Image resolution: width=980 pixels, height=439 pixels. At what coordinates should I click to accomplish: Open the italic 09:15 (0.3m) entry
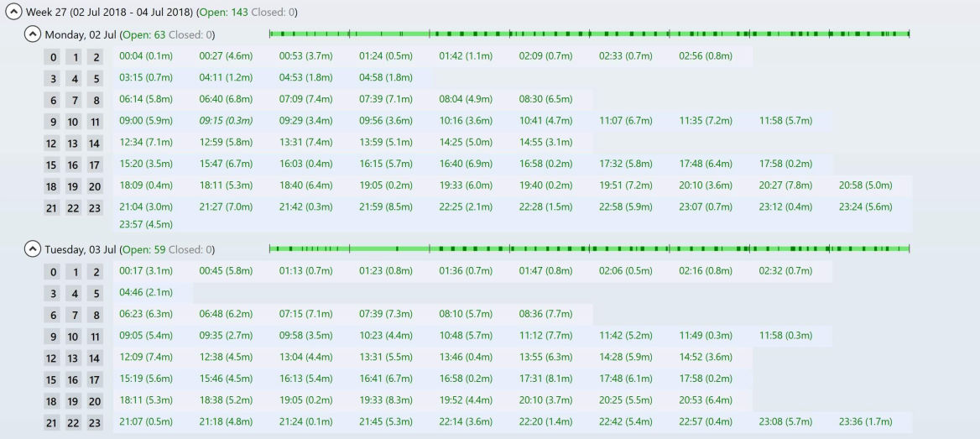[x=227, y=121]
